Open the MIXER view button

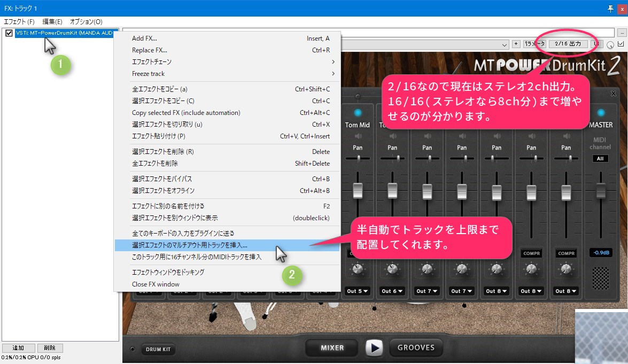(332, 347)
